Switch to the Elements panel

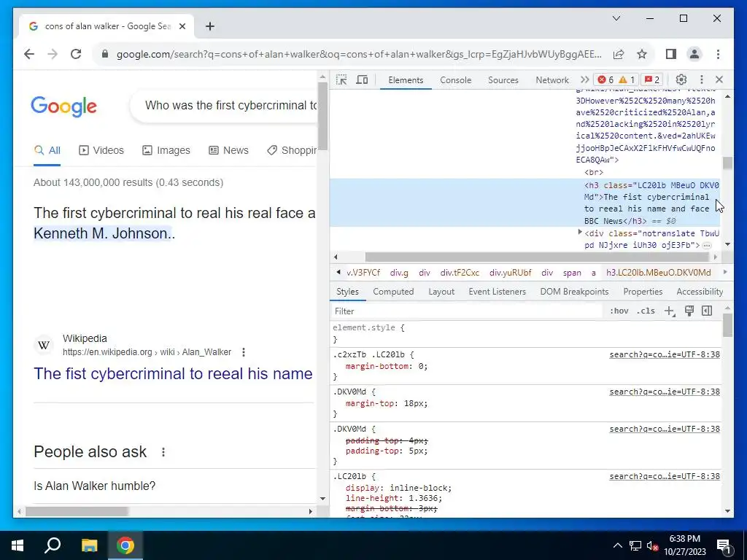click(406, 80)
